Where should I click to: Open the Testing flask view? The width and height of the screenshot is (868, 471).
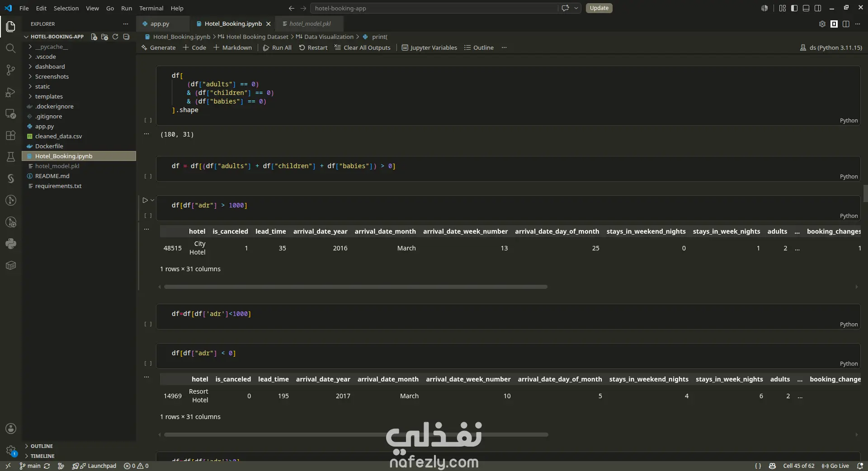coord(11,157)
